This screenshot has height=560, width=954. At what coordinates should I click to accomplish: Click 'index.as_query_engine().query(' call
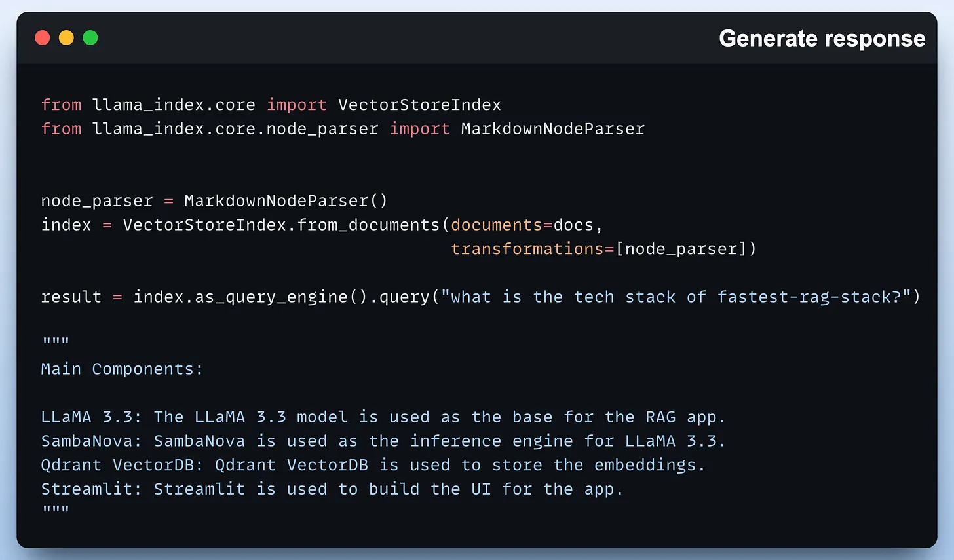[x=286, y=297]
